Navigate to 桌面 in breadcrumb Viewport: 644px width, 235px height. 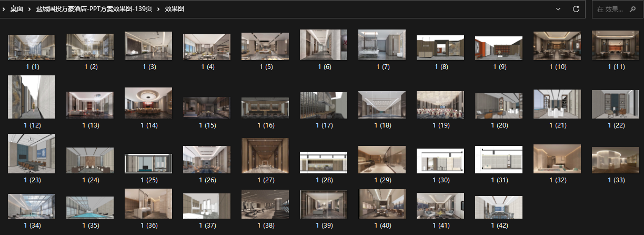(x=16, y=9)
